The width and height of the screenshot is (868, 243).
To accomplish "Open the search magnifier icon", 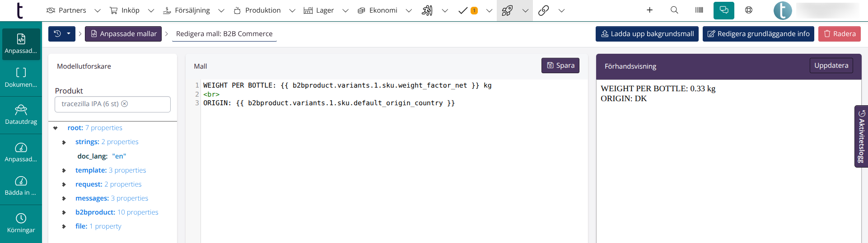I will [674, 10].
